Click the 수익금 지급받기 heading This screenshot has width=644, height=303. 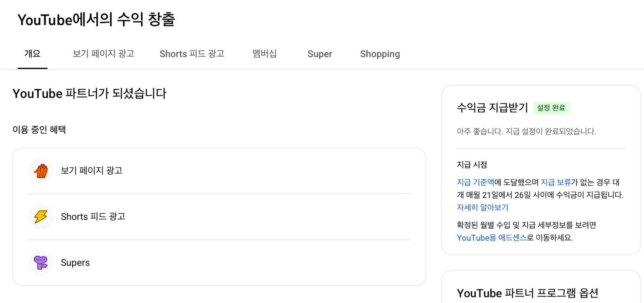click(492, 107)
